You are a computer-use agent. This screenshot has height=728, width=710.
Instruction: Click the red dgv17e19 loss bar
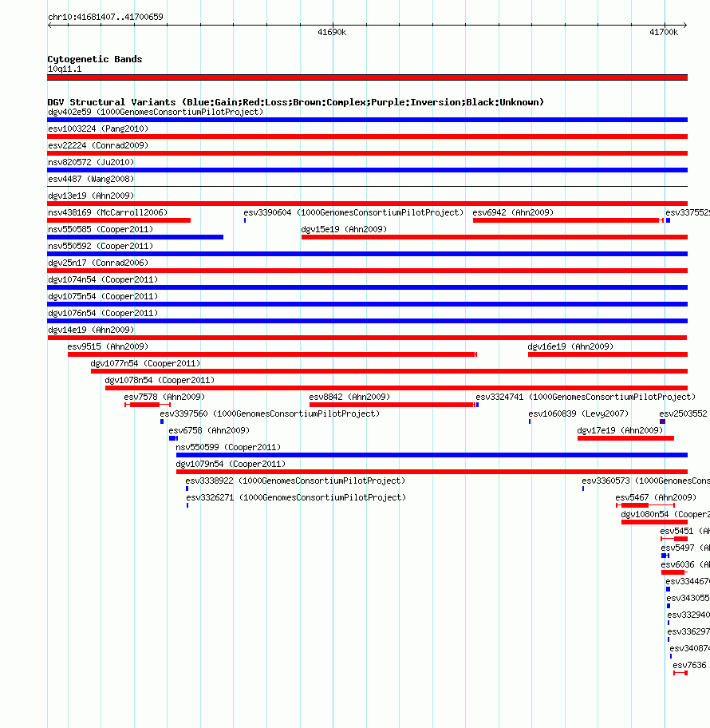coord(625,438)
